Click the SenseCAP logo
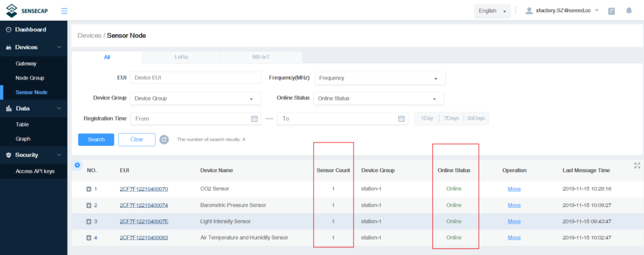This screenshot has width=644, height=255. [27, 11]
